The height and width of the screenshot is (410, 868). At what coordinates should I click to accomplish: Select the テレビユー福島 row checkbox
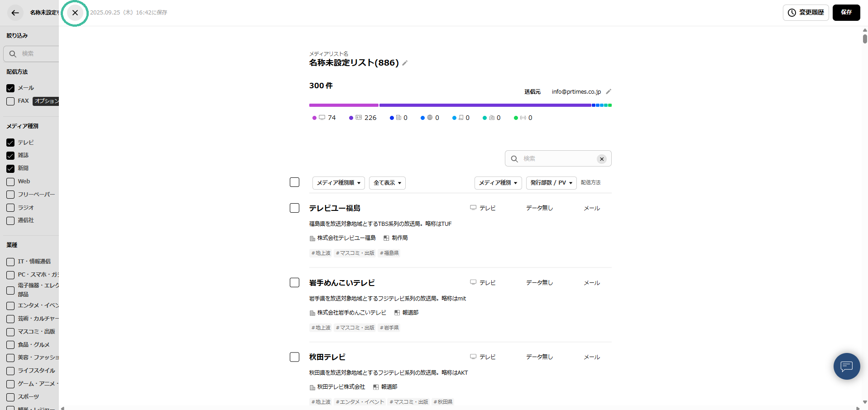[294, 208]
